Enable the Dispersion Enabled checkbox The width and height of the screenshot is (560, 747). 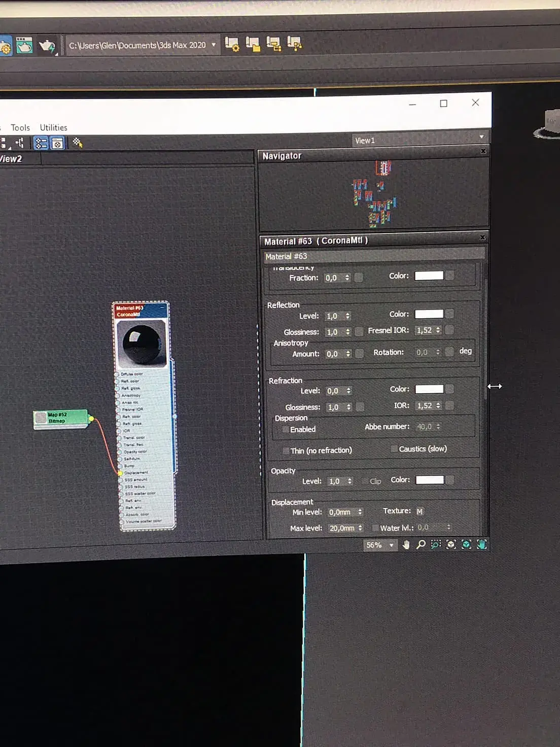[x=286, y=429]
